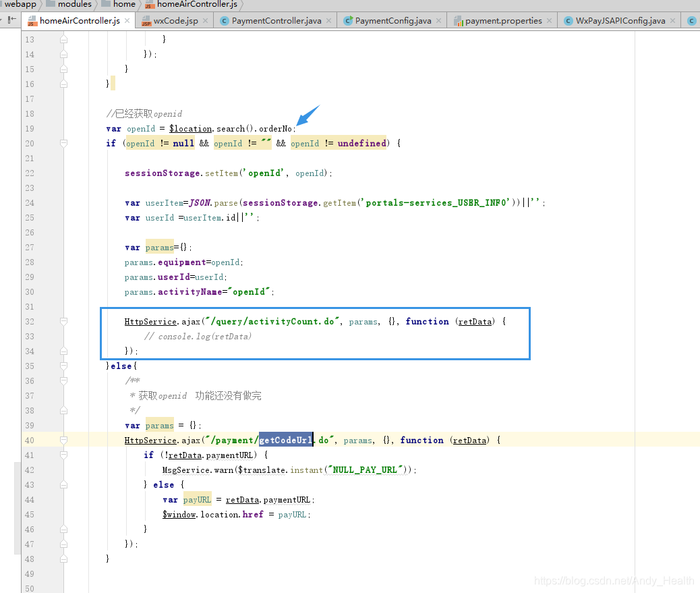Screen dimensions: 700x593
Task: Click the class icon on WxPayJSAPIConfig.java tab
Action: point(568,21)
